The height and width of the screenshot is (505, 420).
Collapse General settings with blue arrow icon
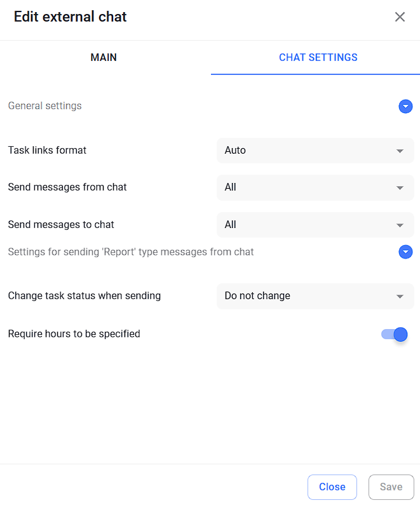tap(405, 106)
